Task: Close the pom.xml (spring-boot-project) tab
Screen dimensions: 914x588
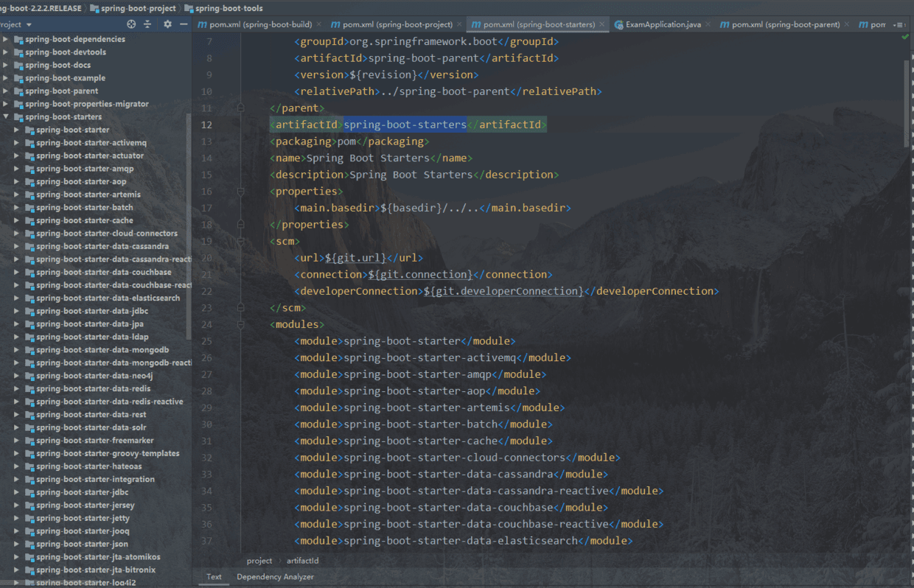Action: 460,24
